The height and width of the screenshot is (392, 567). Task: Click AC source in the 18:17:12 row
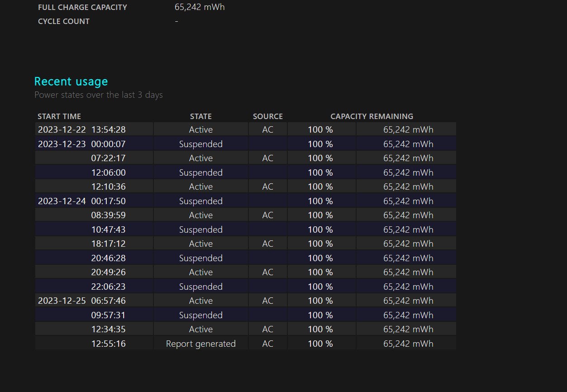pos(267,244)
